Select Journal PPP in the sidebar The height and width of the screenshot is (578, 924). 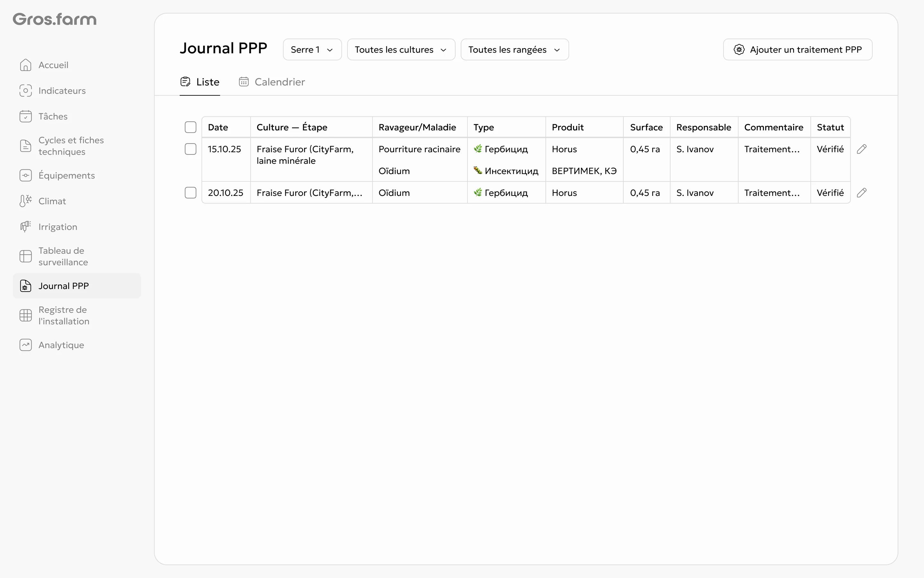click(77, 286)
